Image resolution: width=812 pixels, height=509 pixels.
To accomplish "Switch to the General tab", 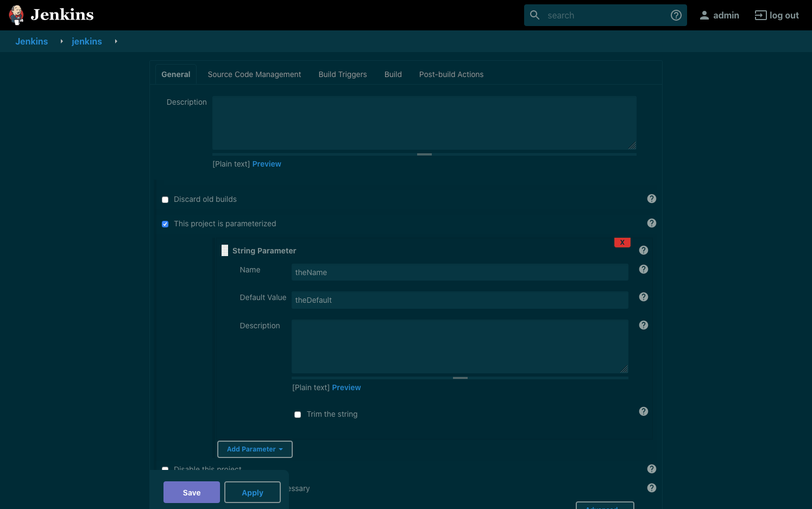I will click(176, 74).
